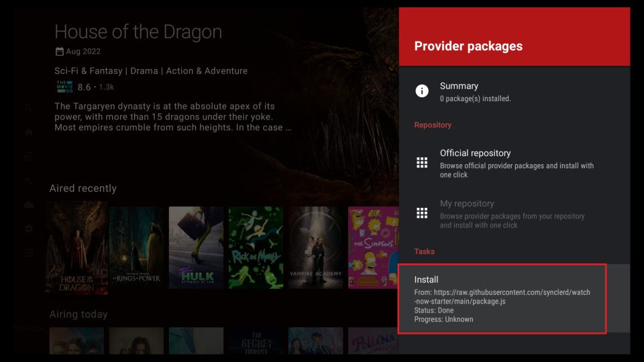Click the raw.githubusercontent.com package URL

pos(502,297)
